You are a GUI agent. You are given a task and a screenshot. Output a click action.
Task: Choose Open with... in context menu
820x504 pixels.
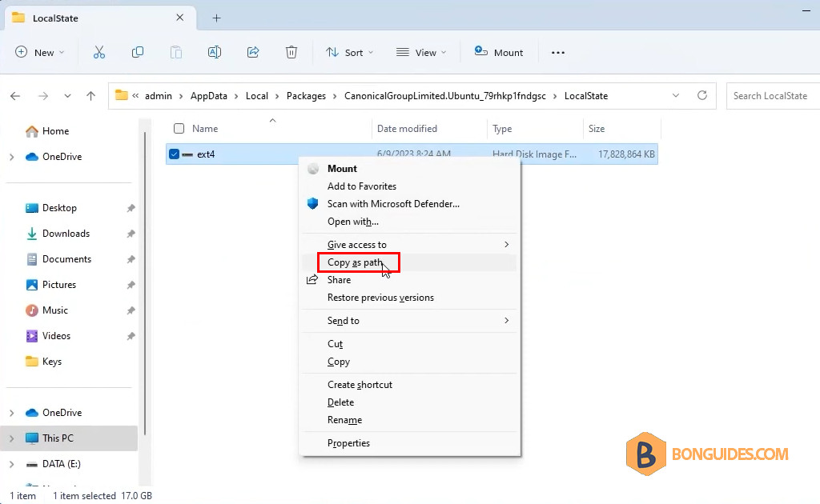(x=409, y=222)
